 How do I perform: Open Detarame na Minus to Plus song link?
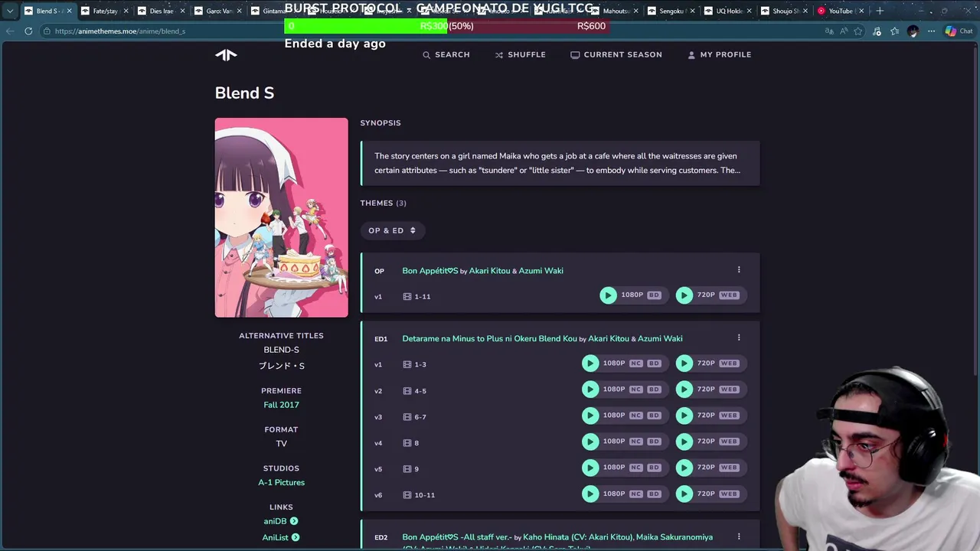click(489, 339)
